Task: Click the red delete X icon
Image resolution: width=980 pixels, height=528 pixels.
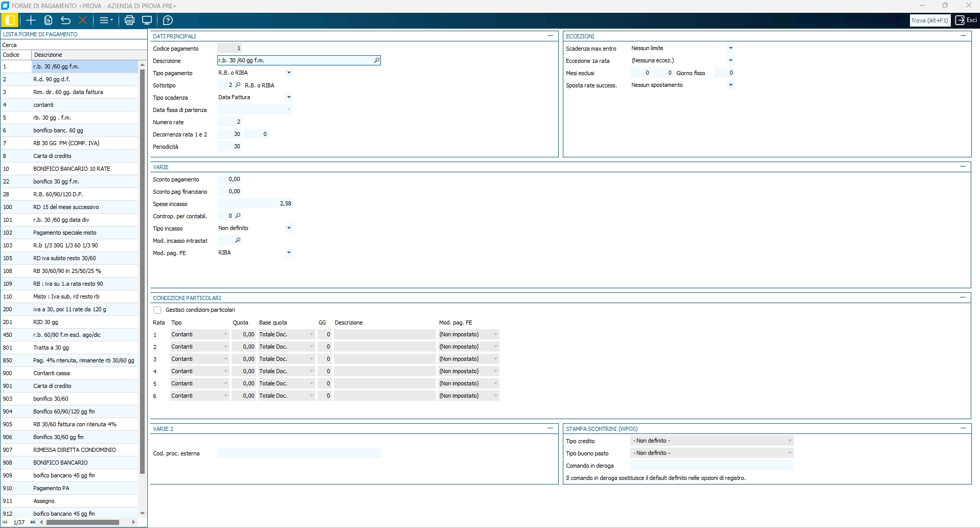Action: tap(83, 20)
